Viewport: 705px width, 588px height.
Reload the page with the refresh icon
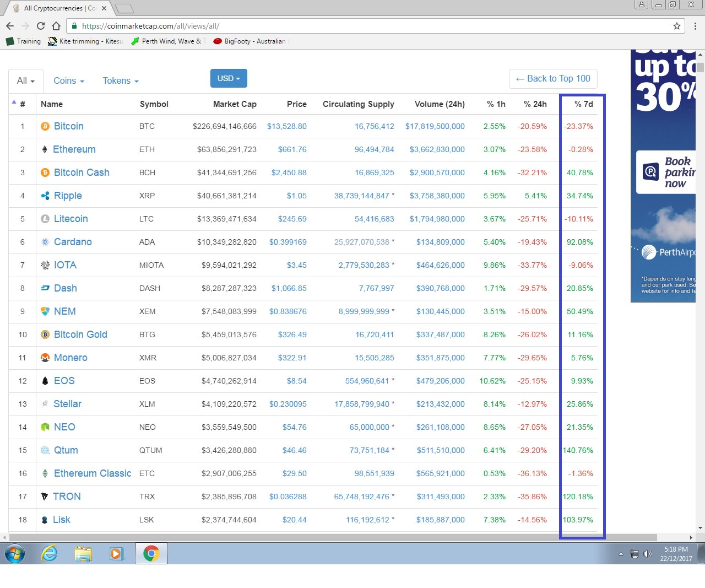coord(41,26)
